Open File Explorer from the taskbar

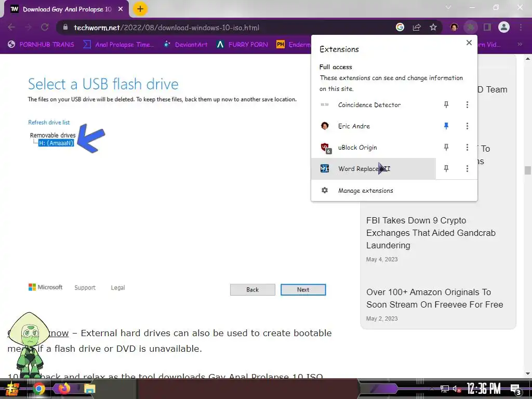[89, 389]
